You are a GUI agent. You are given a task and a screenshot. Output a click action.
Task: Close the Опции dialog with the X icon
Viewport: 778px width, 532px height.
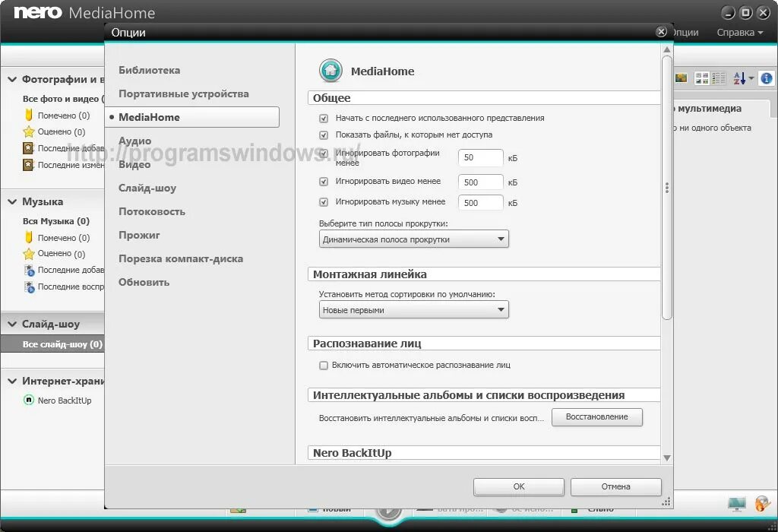point(661,32)
